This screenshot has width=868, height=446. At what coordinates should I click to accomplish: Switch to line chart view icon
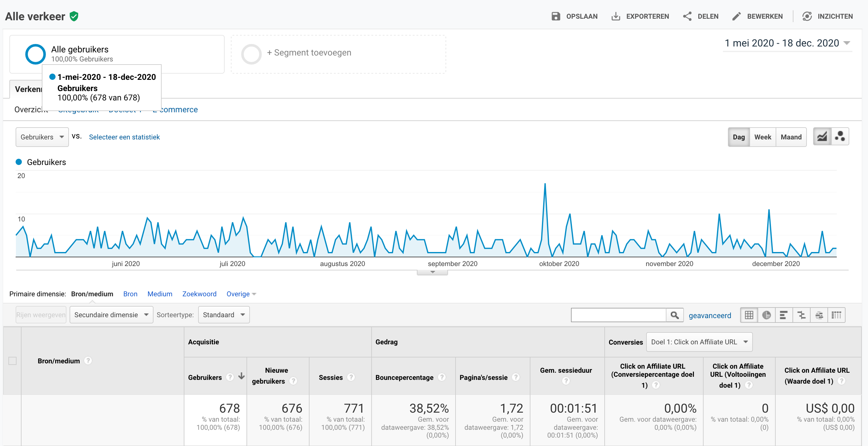point(822,136)
